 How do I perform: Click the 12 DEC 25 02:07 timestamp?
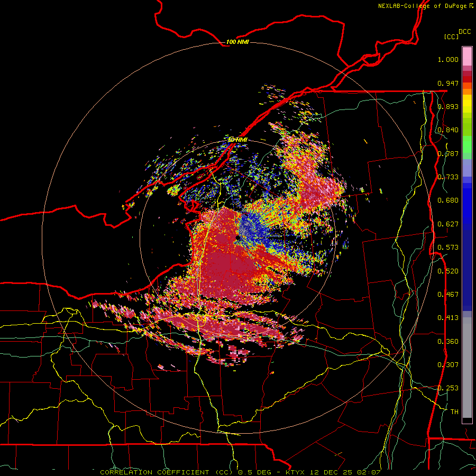pyautogui.click(x=345, y=472)
